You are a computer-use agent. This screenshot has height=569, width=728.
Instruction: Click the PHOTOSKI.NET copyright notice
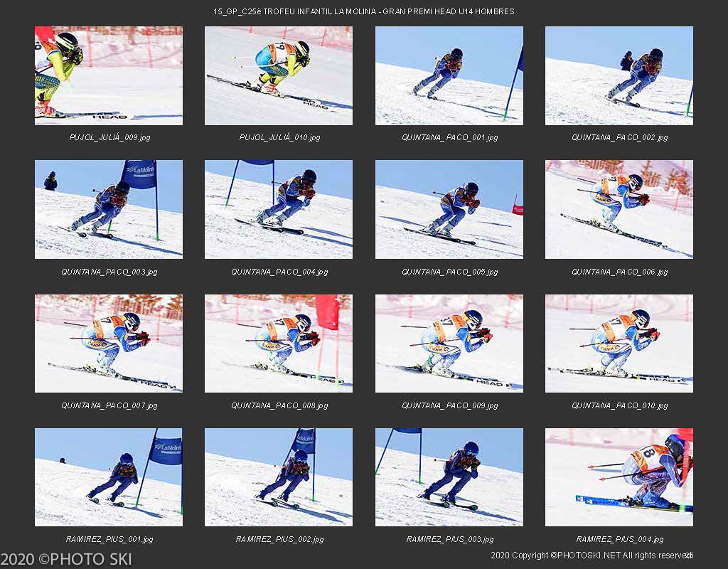pyautogui.click(x=592, y=555)
